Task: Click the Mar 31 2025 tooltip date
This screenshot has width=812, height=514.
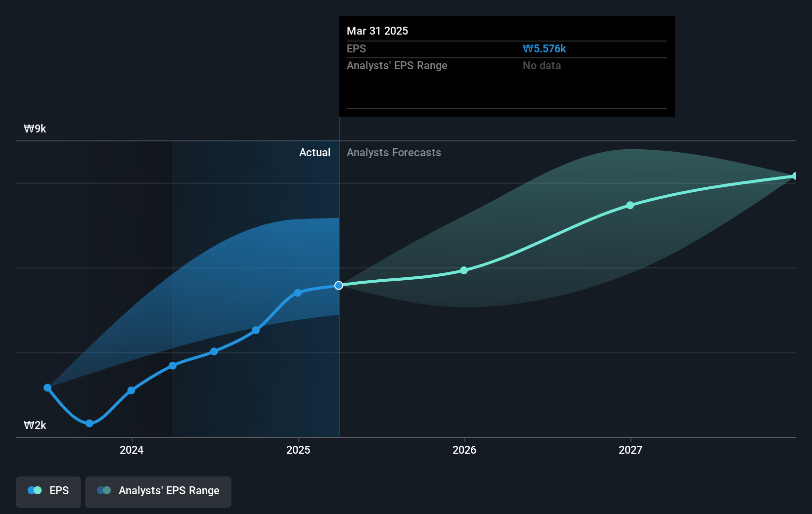Action: (x=377, y=31)
